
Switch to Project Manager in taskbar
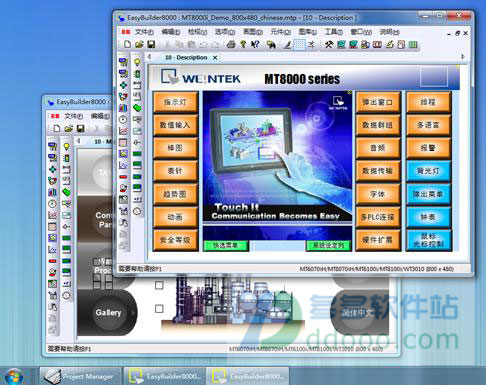80,376
